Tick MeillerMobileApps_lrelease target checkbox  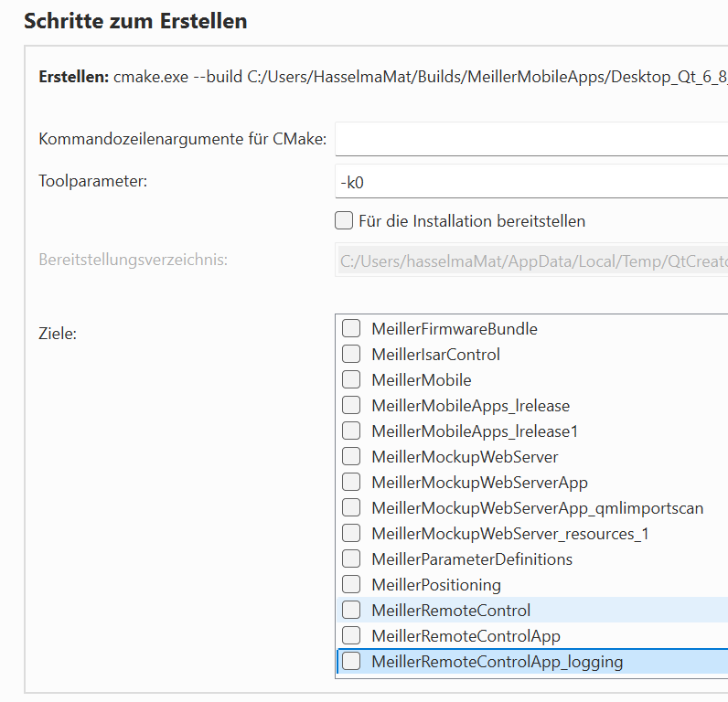(x=351, y=405)
